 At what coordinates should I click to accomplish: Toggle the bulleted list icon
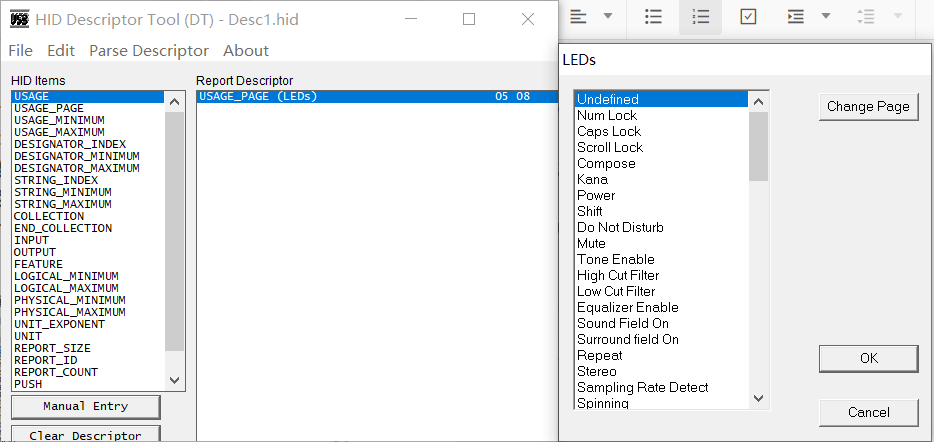(654, 16)
